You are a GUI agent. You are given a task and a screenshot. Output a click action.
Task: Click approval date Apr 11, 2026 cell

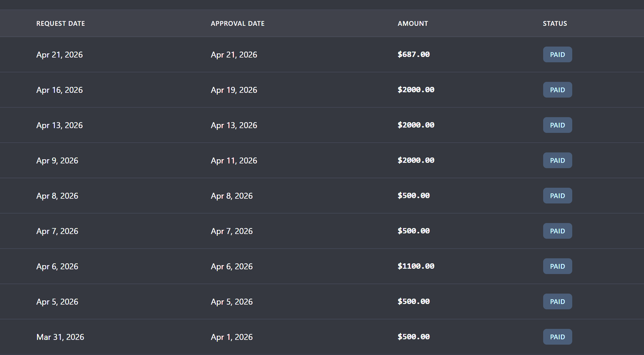point(234,161)
